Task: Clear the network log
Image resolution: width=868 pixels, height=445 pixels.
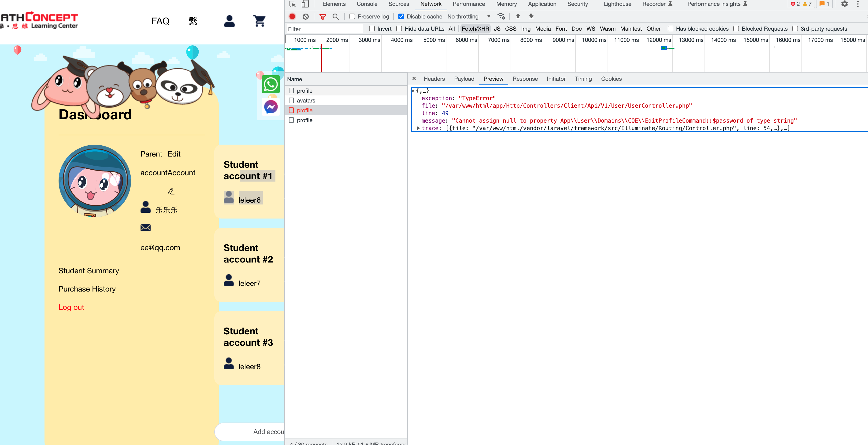Action: 306,16
